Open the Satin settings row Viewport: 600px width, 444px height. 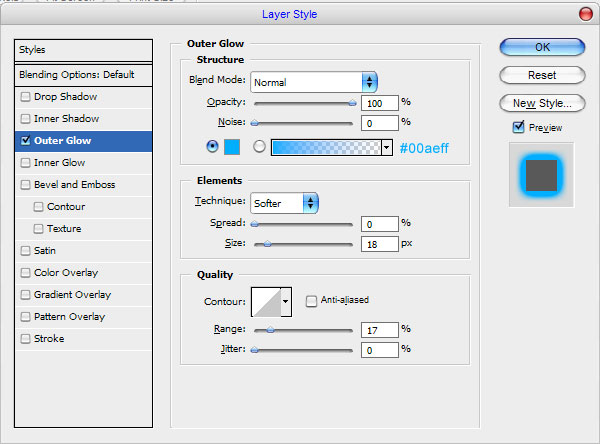click(x=83, y=251)
